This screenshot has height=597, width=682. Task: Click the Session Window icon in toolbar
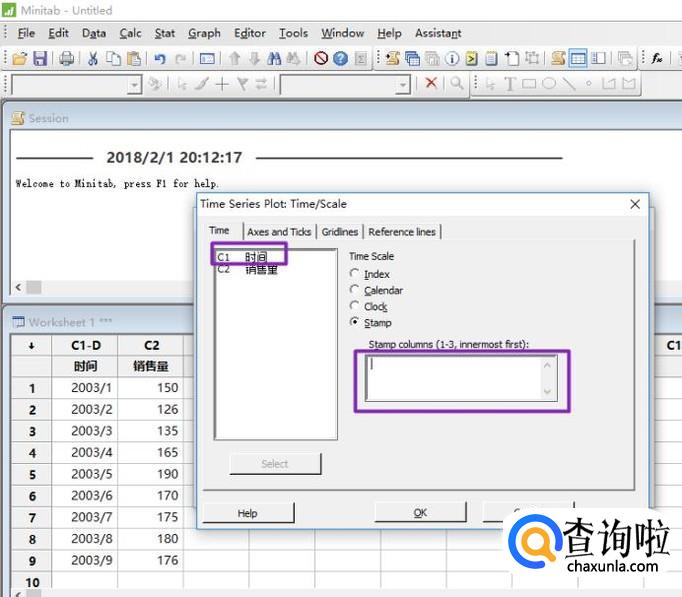click(x=558, y=58)
